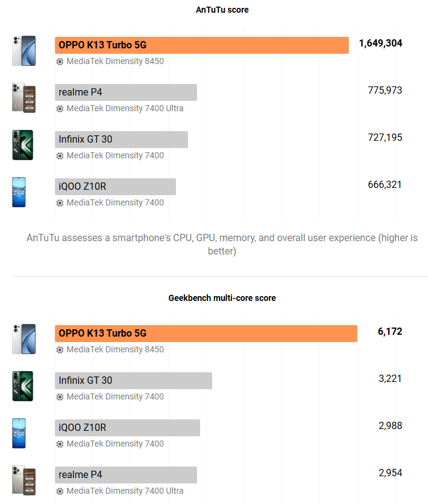
Task: Click chip icon under OPPO K13 Turbo in Geekbench chart
Action: (60, 350)
